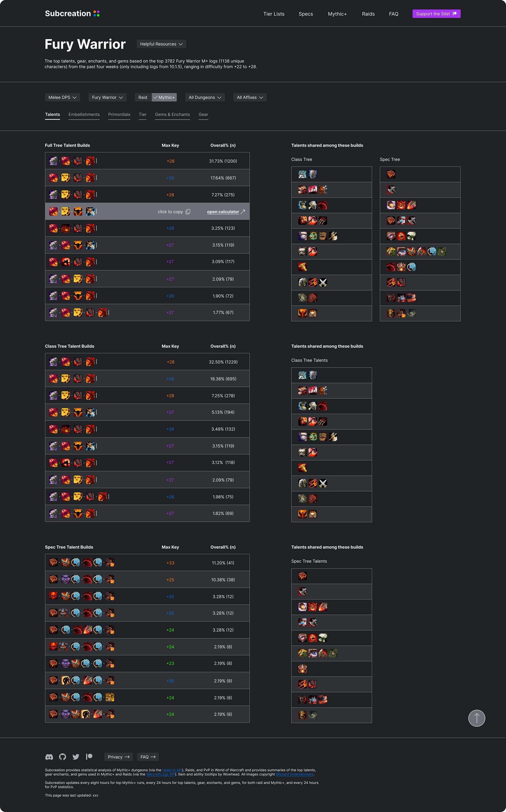Image resolution: width=506 pixels, height=812 pixels.
Task: Click the Support the Site! button
Action: click(x=436, y=14)
